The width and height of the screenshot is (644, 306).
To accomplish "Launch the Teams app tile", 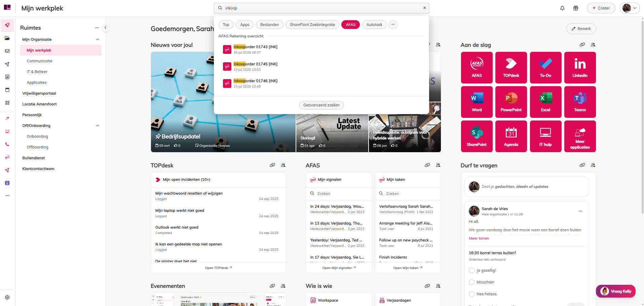I will (x=580, y=102).
